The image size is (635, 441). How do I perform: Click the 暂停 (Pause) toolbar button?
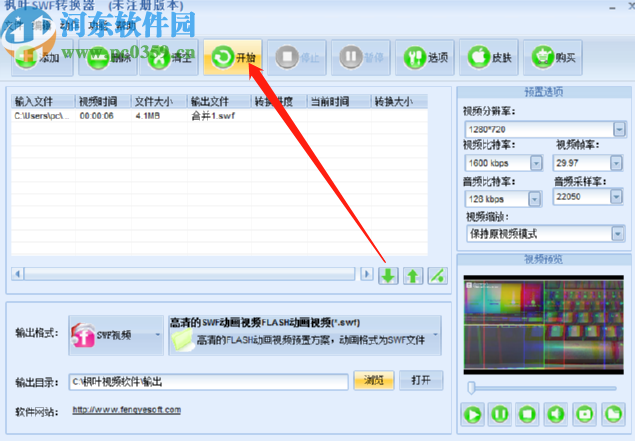(361, 58)
